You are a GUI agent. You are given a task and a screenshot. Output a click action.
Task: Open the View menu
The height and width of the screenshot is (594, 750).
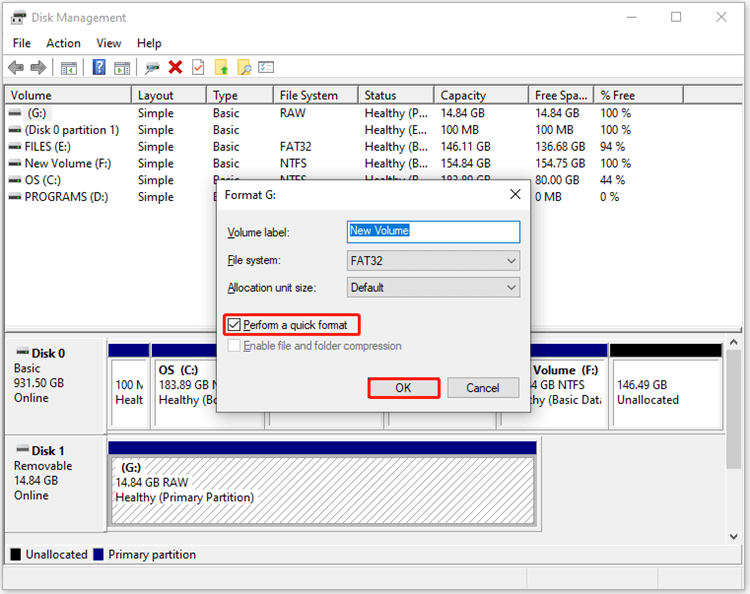(109, 43)
